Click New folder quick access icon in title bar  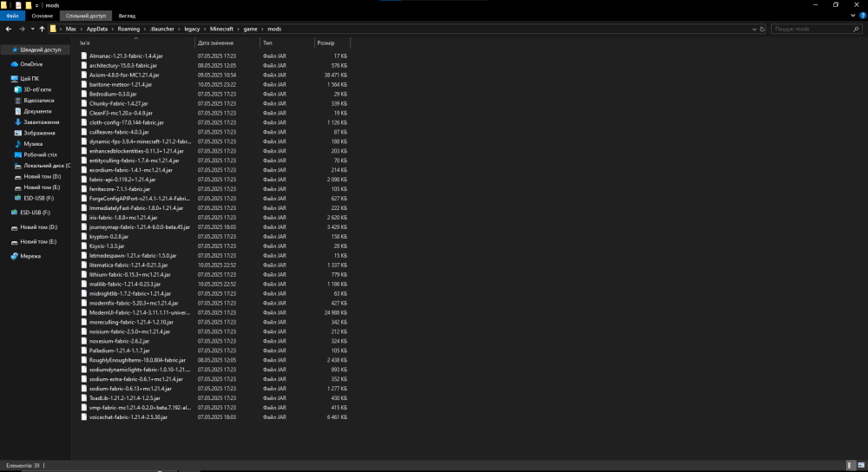[29, 5]
